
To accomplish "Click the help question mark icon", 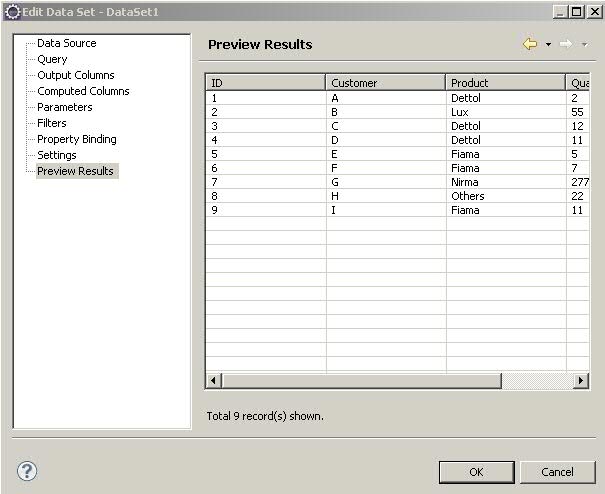I will click(27, 471).
